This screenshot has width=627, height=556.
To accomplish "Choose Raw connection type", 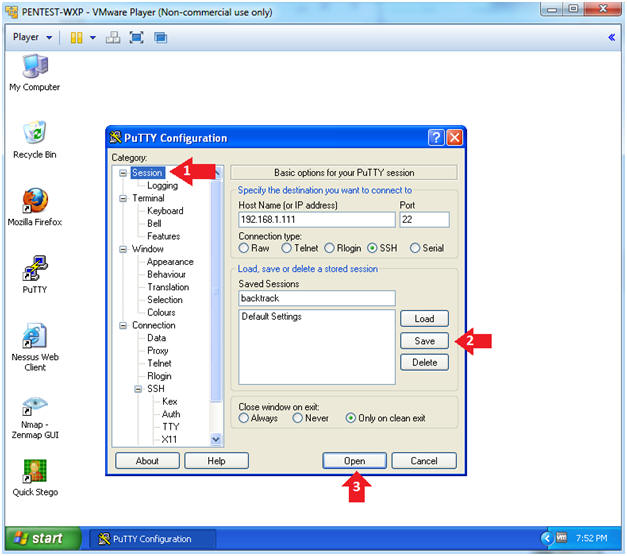I will click(x=254, y=248).
